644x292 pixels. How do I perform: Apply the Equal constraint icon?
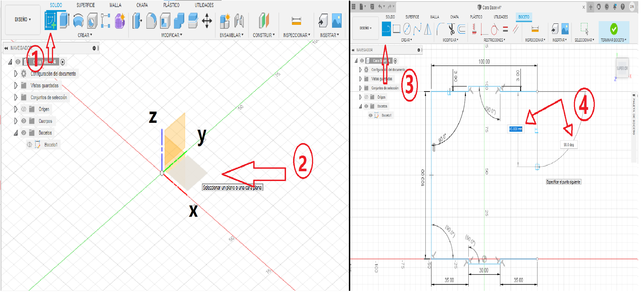(506, 29)
